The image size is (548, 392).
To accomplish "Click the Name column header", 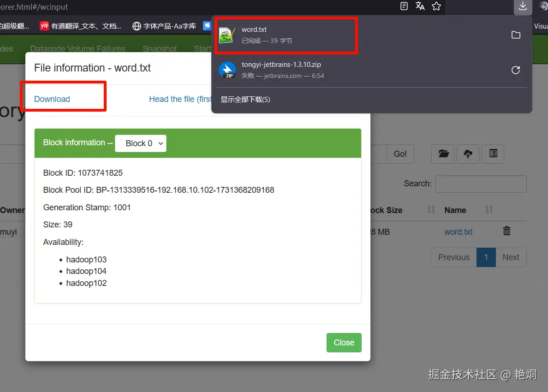I will click(x=455, y=210).
